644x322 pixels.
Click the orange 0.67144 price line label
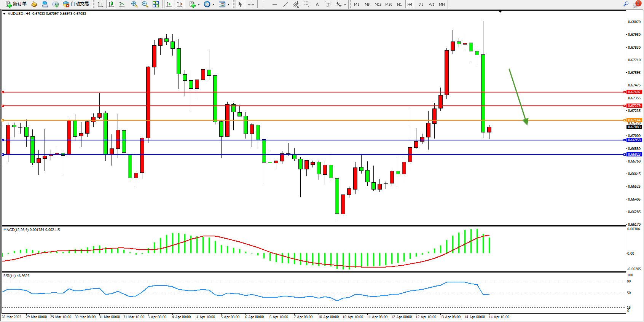pyautogui.click(x=634, y=120)
